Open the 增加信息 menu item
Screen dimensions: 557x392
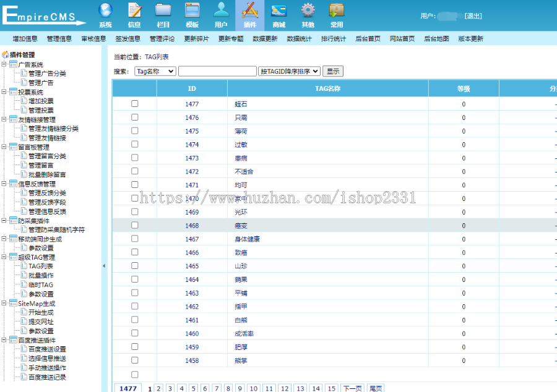click(25, 39)
